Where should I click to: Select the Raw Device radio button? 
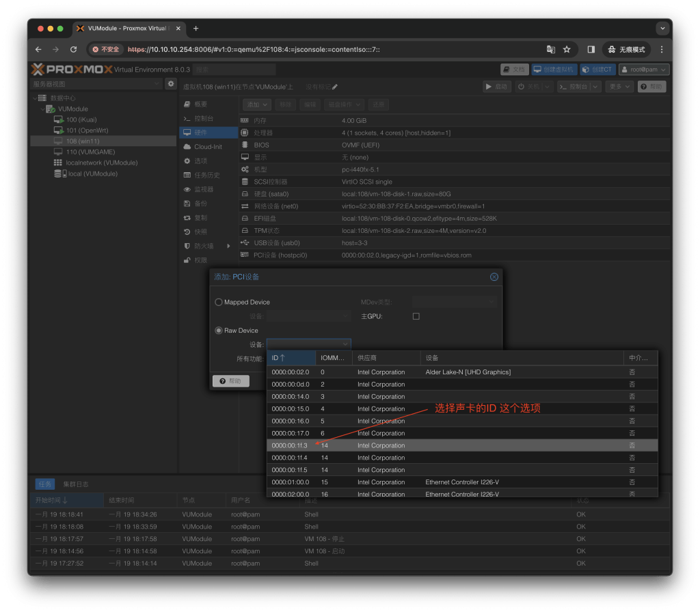[x=219, y=331]
